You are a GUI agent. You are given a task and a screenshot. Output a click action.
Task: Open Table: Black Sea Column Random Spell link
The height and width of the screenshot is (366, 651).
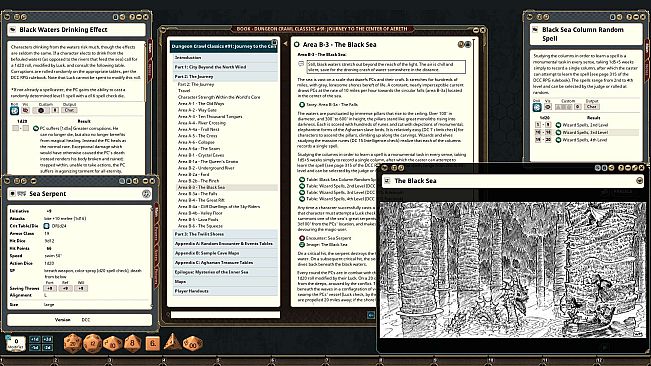coord(302,180)
